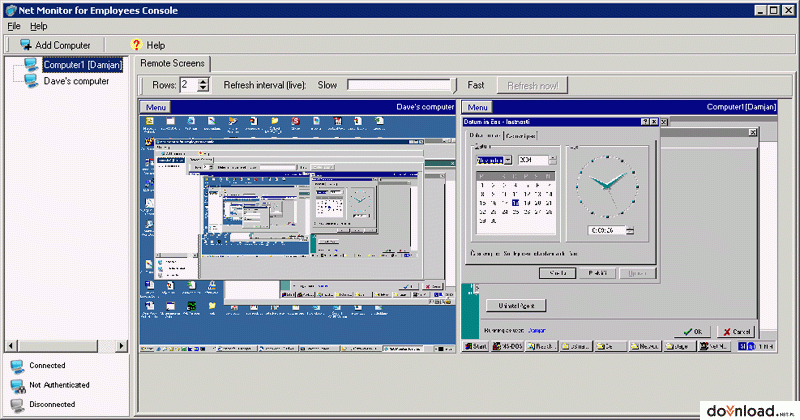Screen dimensions: 800x420
Task: Click the monitor icon beside Computer1 [Damjan]
Action: tap(31, 64)
